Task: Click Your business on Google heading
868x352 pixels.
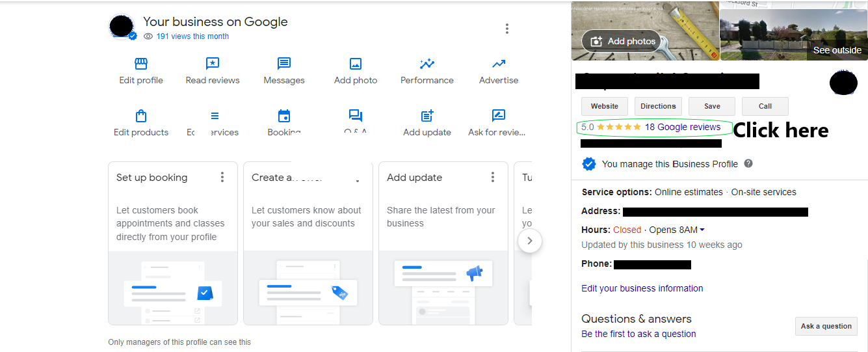Action: coord(215,21)
